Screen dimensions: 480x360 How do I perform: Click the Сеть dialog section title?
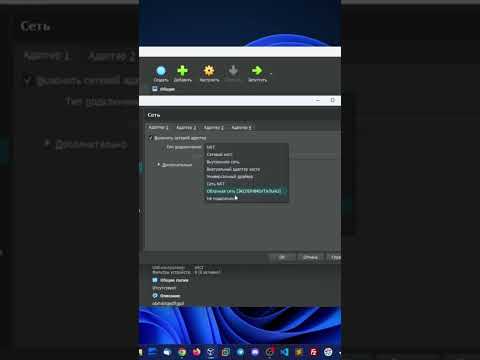[154, 115]
